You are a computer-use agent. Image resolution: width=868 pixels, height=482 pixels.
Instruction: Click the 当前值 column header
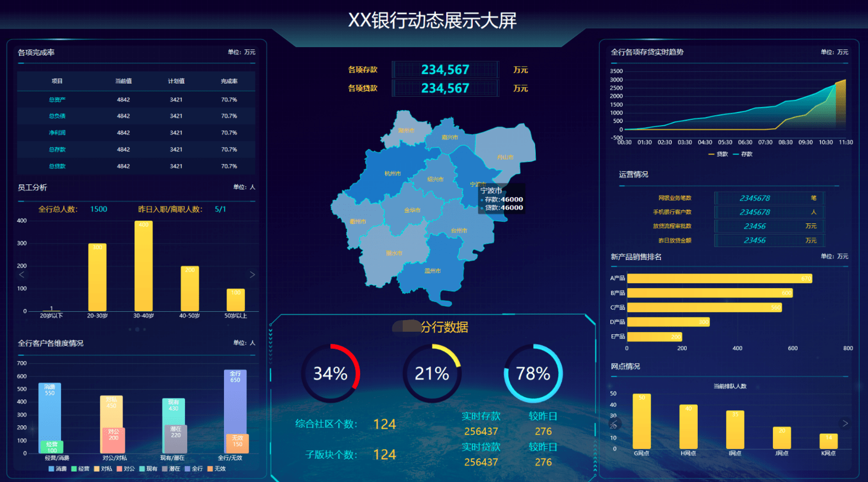[x=124, y=81]
